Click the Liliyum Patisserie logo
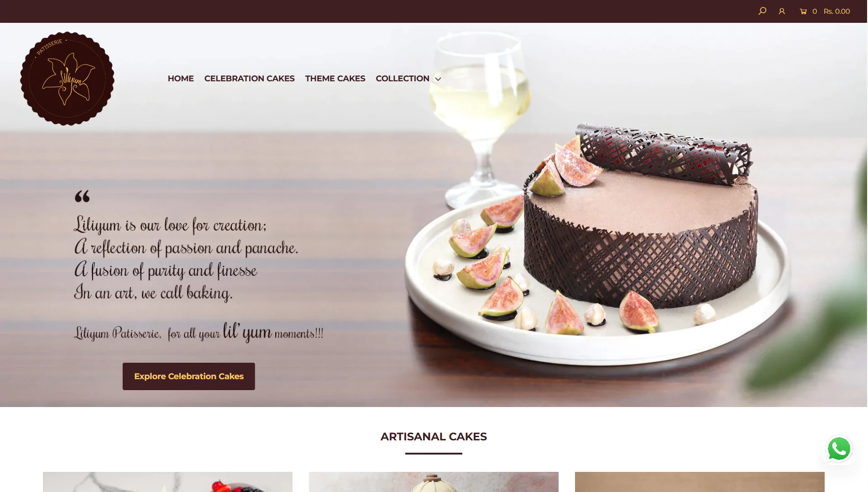The height and width of the screenshot is (492, 868). tap(67, 79)
